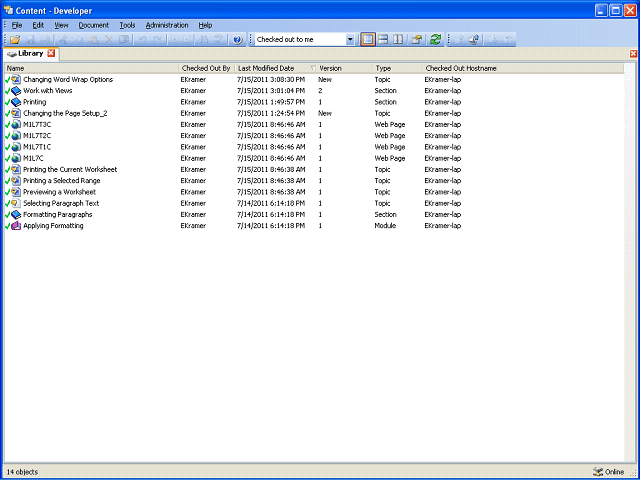
Task: Click green checkmark beside Previewing a Worksheet
Action: tap(7, 192)
